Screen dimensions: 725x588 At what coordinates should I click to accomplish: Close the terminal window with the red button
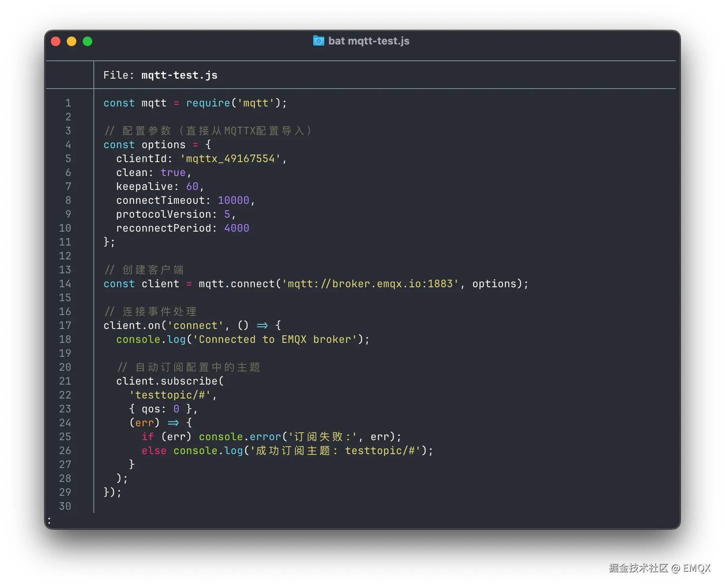click(x=56, y=41)
